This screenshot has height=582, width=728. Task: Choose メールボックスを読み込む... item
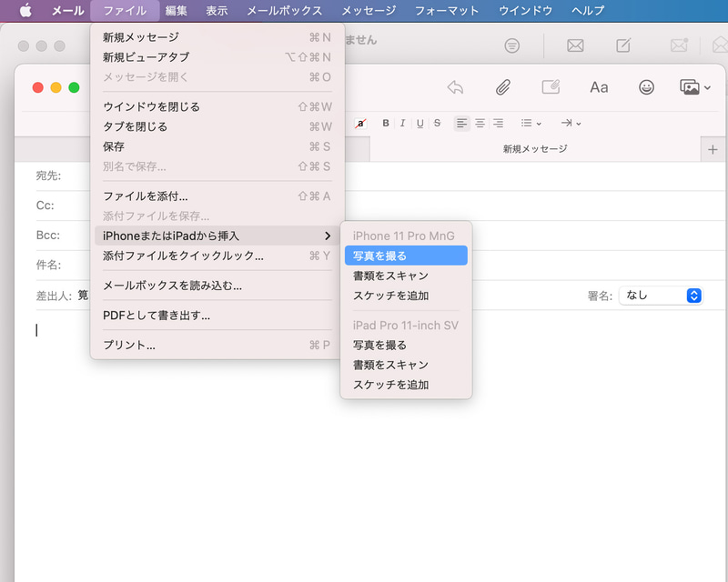(217, 286)
